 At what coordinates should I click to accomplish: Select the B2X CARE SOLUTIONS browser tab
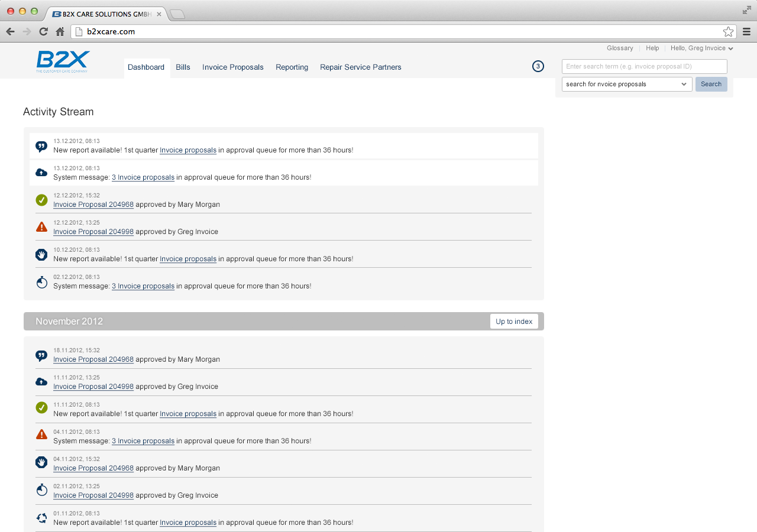(106, 14)
